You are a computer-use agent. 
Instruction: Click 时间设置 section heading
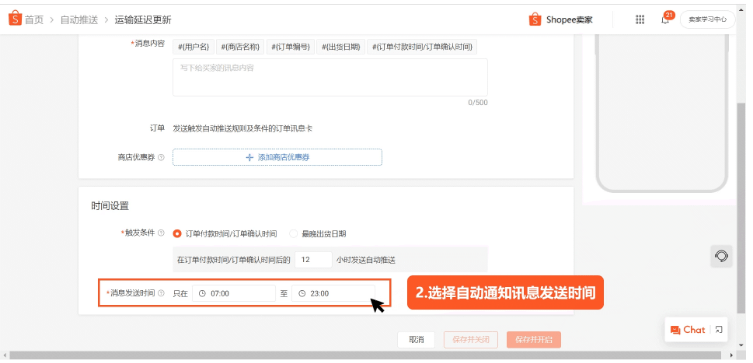pyautogui.click(x=110, y=206)
